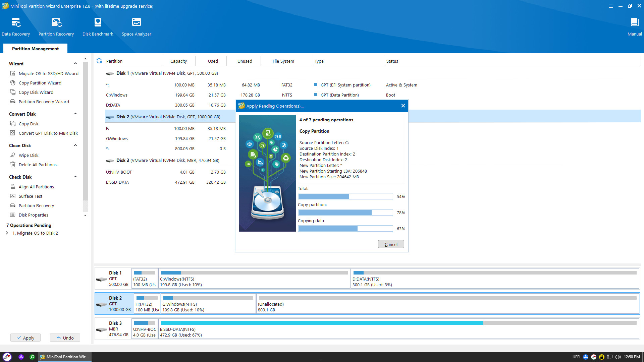Viewport: 644px width, 362px height.
Task: Collapse the Wizard section
Action: coord(75,64)
